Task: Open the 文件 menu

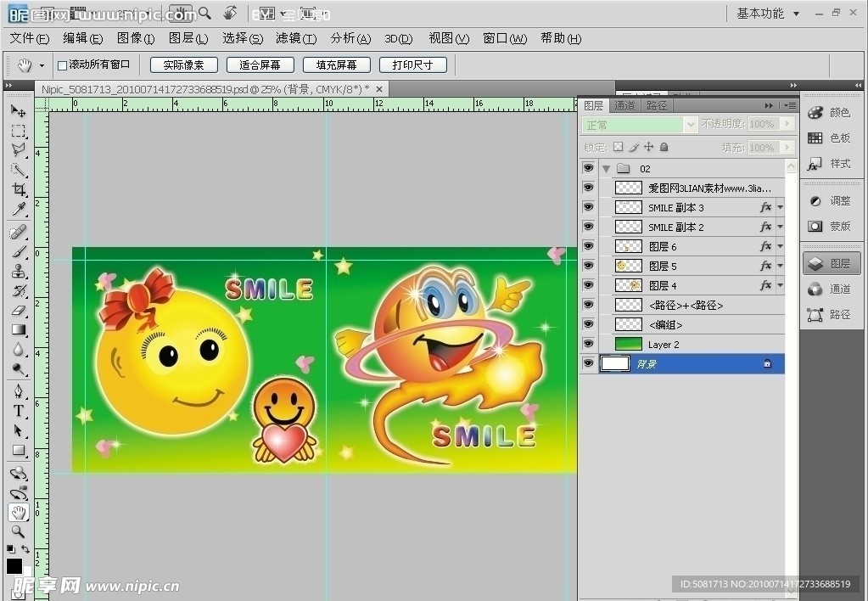Action: click(x=30, y=38)
